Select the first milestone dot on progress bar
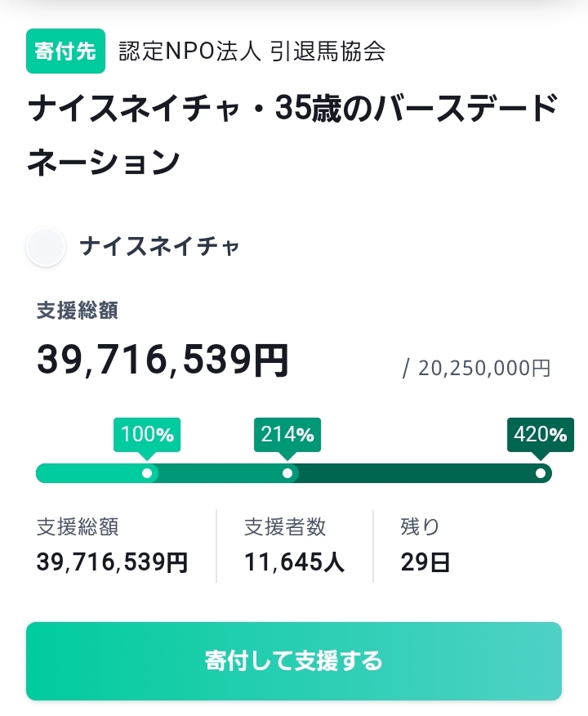This screenshot has height=716, width=588. coord(147,473)
